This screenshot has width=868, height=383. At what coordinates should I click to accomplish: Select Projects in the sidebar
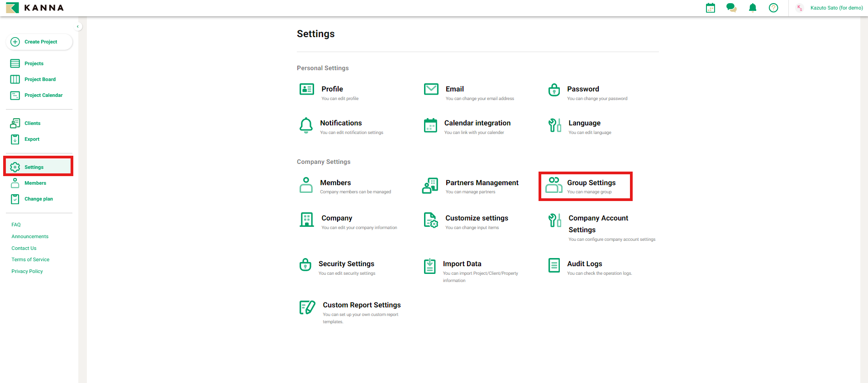point(34,63)
